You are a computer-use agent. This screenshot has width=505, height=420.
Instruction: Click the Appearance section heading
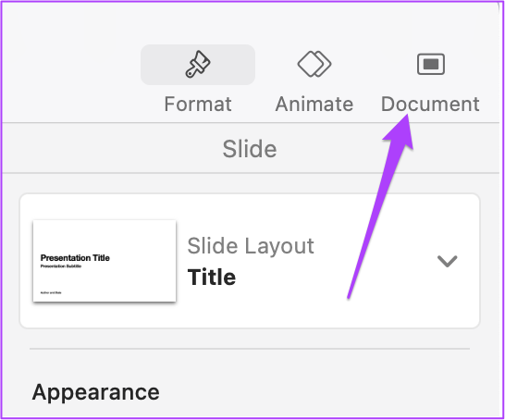tap(95, 392)
